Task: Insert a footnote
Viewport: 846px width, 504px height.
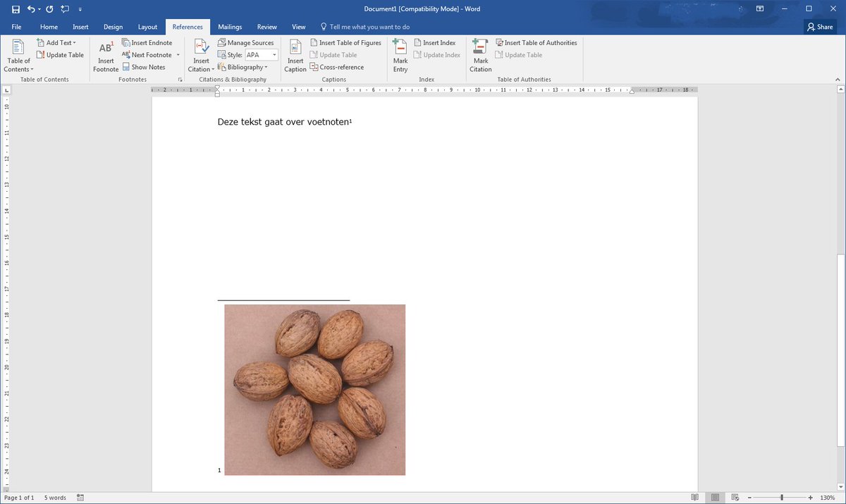Action: coord(106,56)
